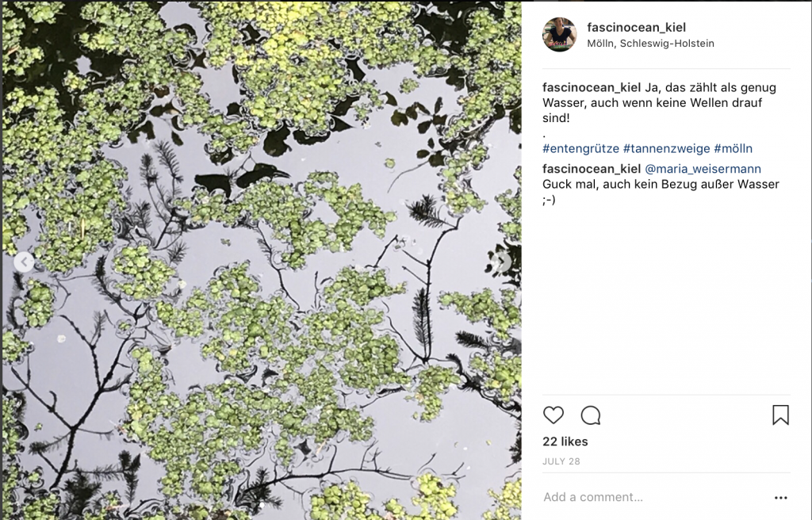Click fascinocean_kiel name in the comment
812x520 pixels.
[592, 169]
